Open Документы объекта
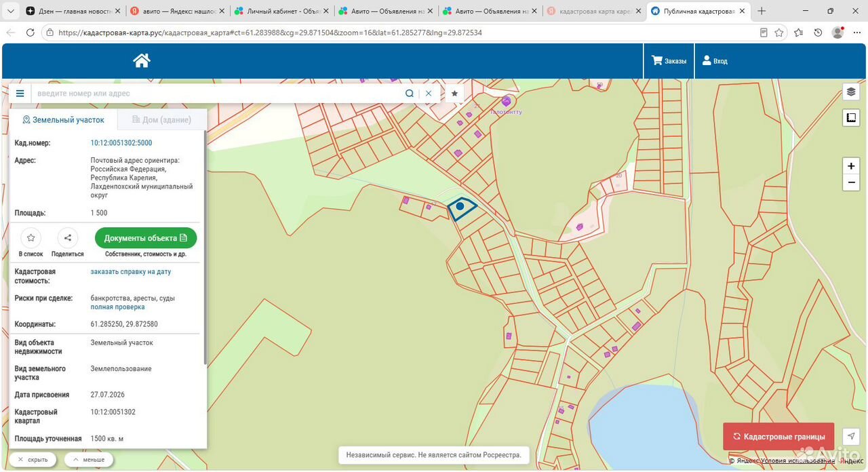 146,238
